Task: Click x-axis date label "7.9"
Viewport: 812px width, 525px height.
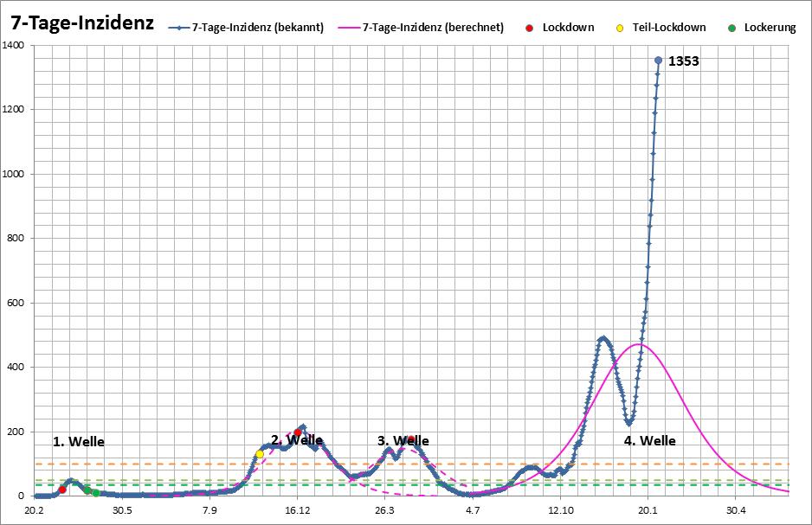Action: [x=209, y=510]
